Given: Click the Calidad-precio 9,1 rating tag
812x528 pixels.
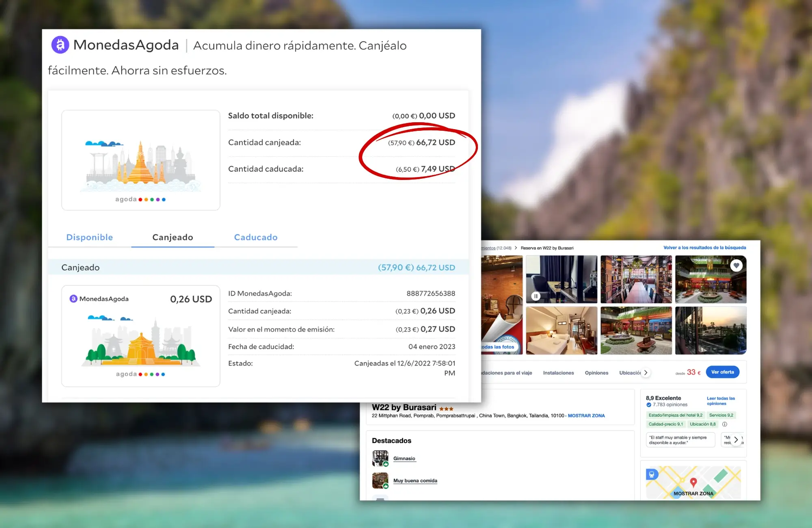Looking at the screenshot, I should point(665,424).
